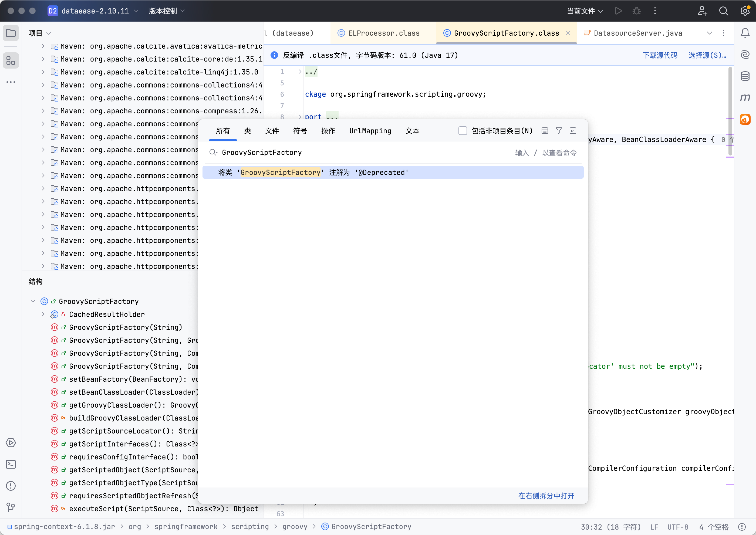
Task: Open the add collaborator icon
Action: (x=702, y=11)
